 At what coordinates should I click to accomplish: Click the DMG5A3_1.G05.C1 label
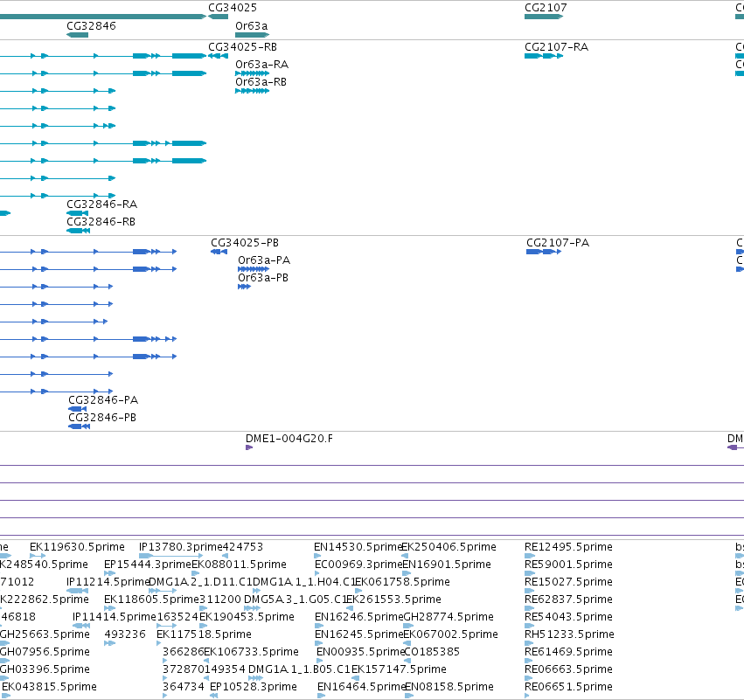pyautogui.click(x=296, y=600)
